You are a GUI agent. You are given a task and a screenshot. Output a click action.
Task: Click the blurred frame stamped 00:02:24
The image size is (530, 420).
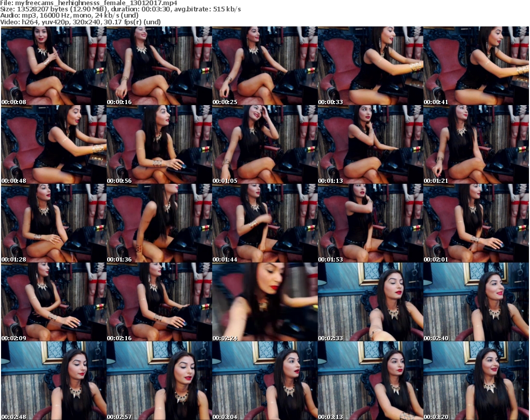264,302
